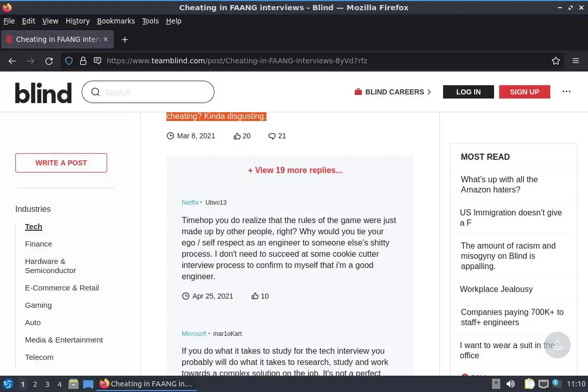This screenshot has height=392, width=588.
Task: Click the LOG IN button
Action: pos(469,92)
